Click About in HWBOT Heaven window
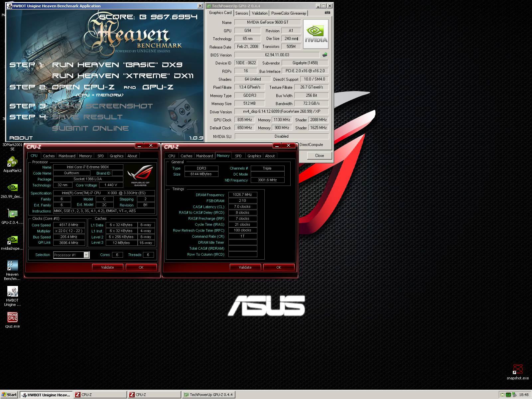The width and height of the screenshot is (532, 399). [x=21, y=138]
